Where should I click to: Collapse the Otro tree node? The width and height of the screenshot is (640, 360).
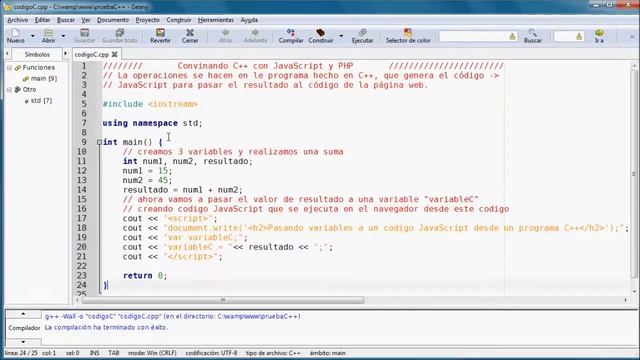click(x=9, y=89)
